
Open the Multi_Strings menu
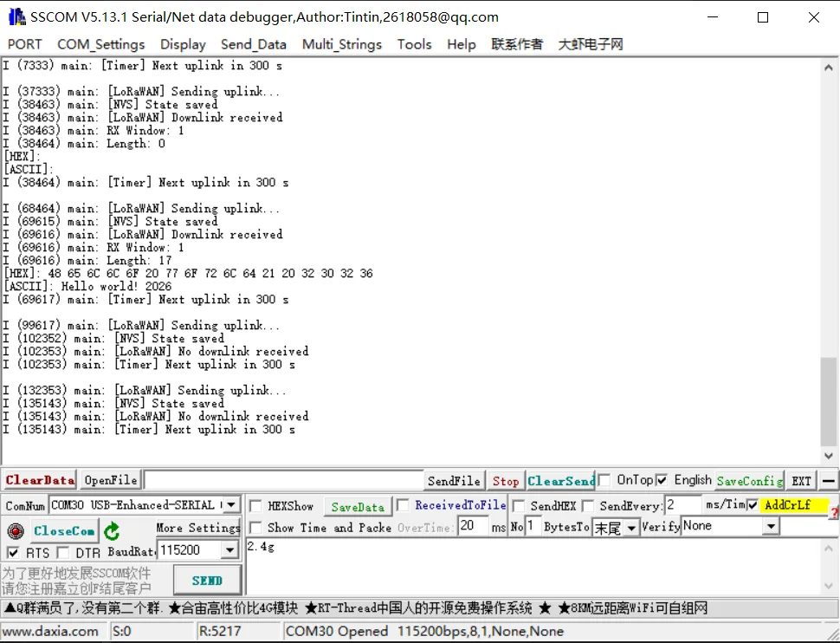[341, 44]
